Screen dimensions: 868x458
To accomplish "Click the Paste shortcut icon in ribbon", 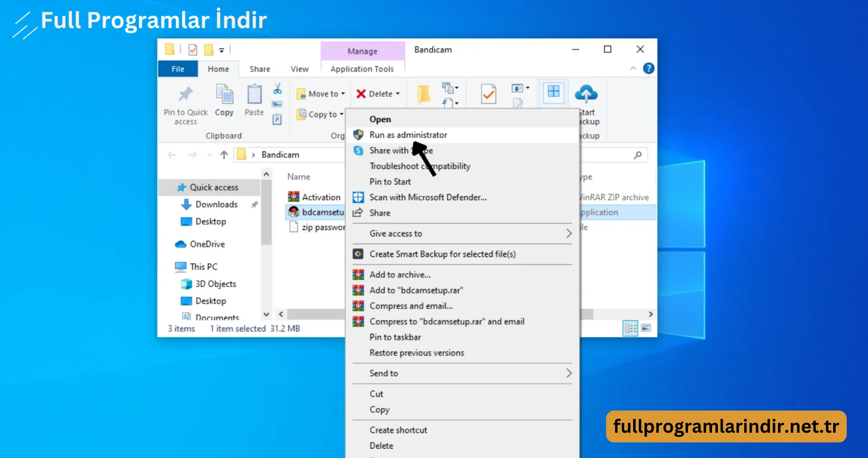I will 277,119.
